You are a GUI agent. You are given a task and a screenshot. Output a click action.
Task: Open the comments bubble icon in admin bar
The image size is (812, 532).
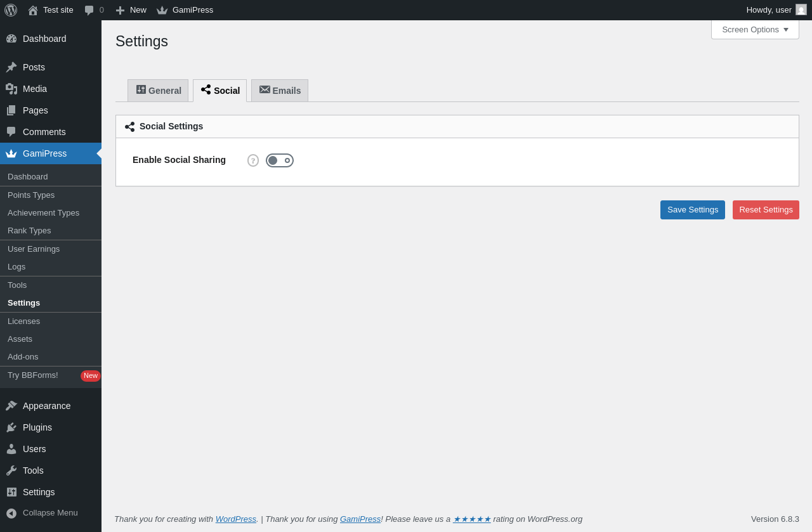point(89,10)
